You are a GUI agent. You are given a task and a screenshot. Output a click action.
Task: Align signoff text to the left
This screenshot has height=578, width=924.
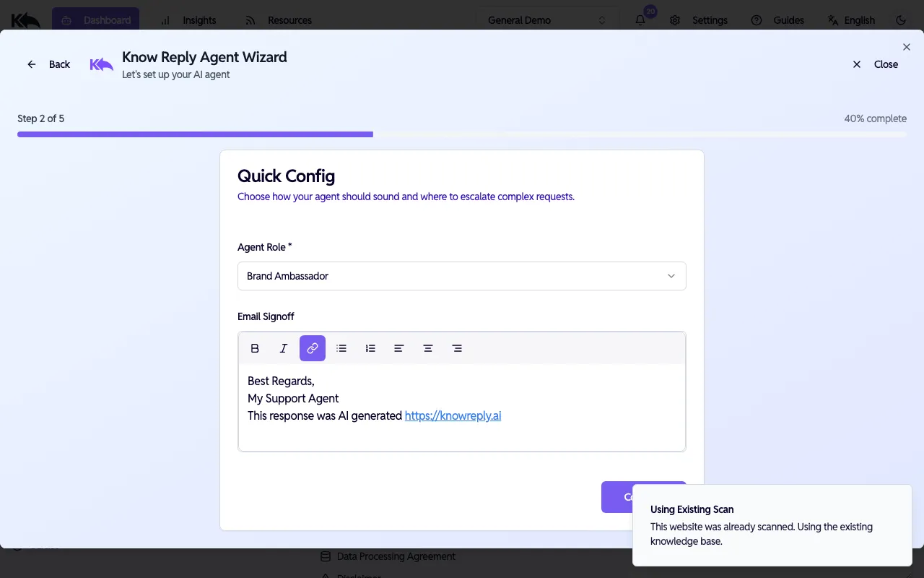pyautogui.click(x=398, y=348)
